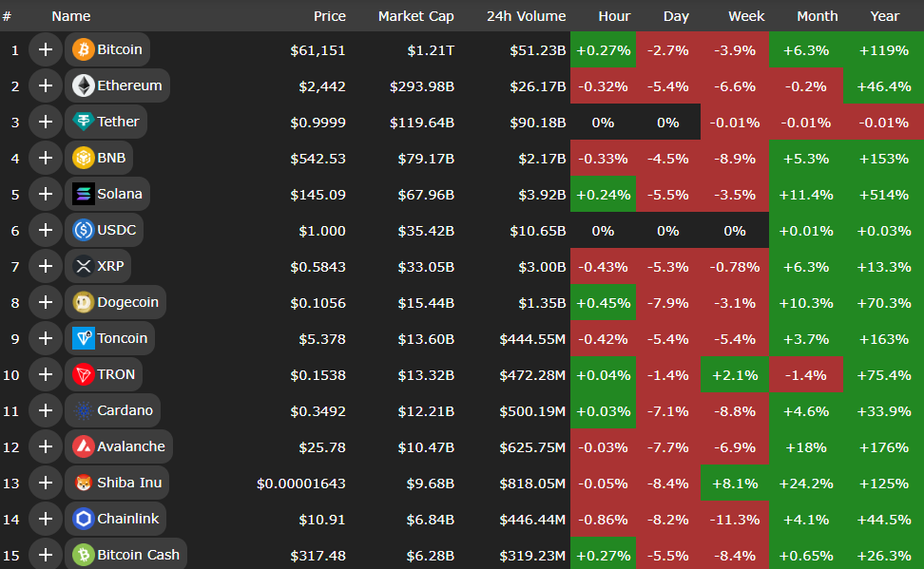This screenshot has height=569, width=924.
Task: Sort by the 24h Volume column header
Action: point(526,16)
